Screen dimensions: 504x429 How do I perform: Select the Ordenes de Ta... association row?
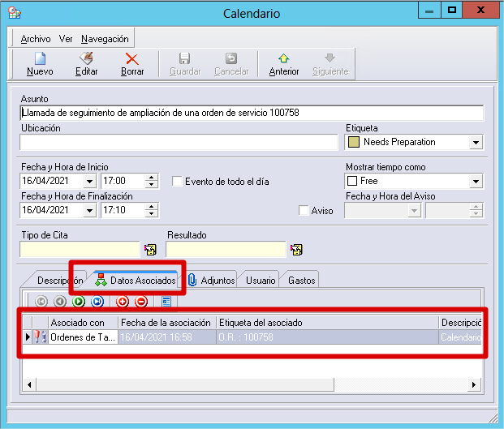click(x=83, y=337)
